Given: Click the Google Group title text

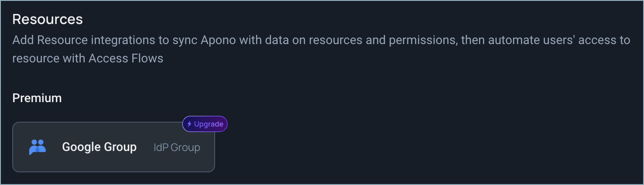Looking at the screenshot, I should pyautogui.click(x=99, y=147).
